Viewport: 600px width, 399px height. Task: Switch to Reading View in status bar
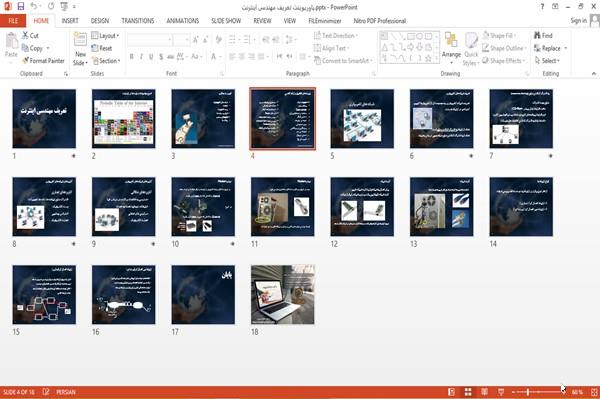coord(484,392)
